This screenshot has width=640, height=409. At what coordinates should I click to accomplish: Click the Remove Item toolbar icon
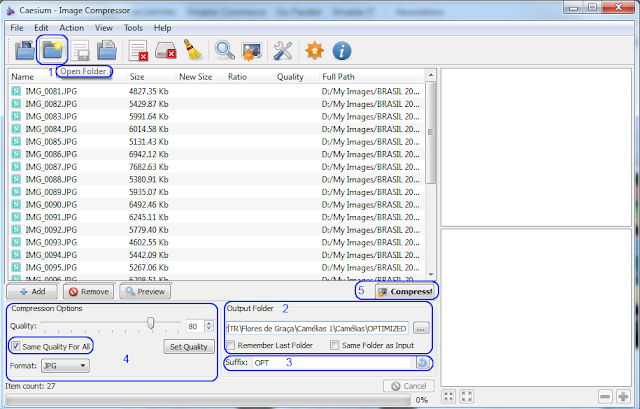138,51
